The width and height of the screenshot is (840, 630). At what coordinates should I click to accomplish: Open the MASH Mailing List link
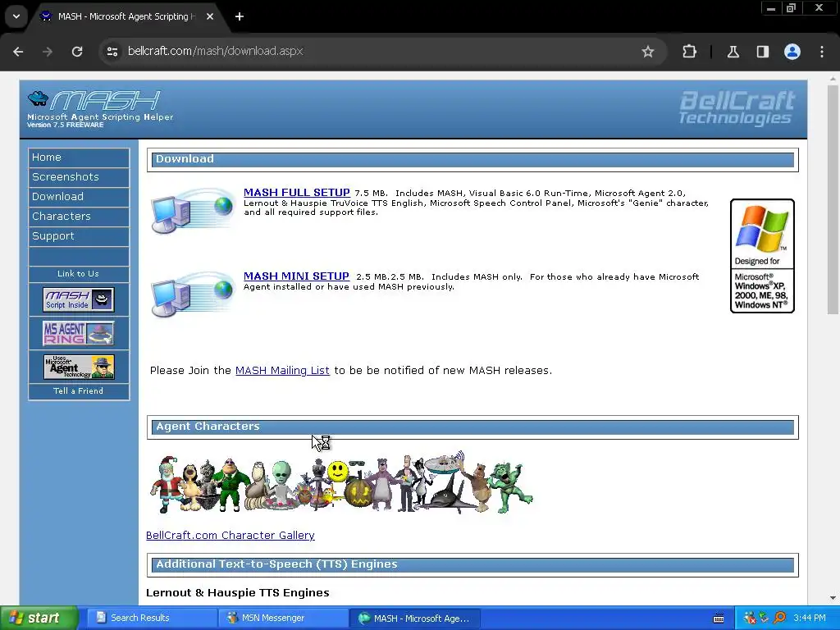coord(282,371)
